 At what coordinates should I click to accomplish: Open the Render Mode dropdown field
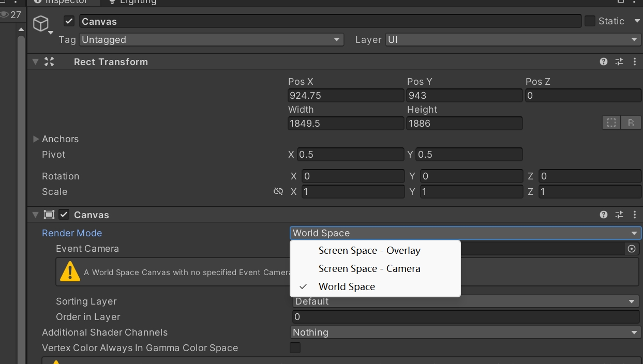[466, 233]
